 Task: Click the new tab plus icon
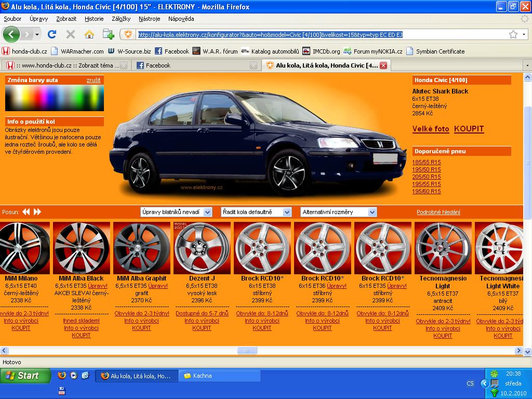click(x=108, y=34)
